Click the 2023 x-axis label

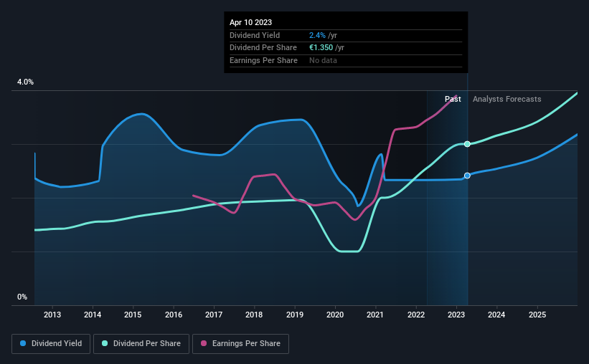[x=456, y=315]
